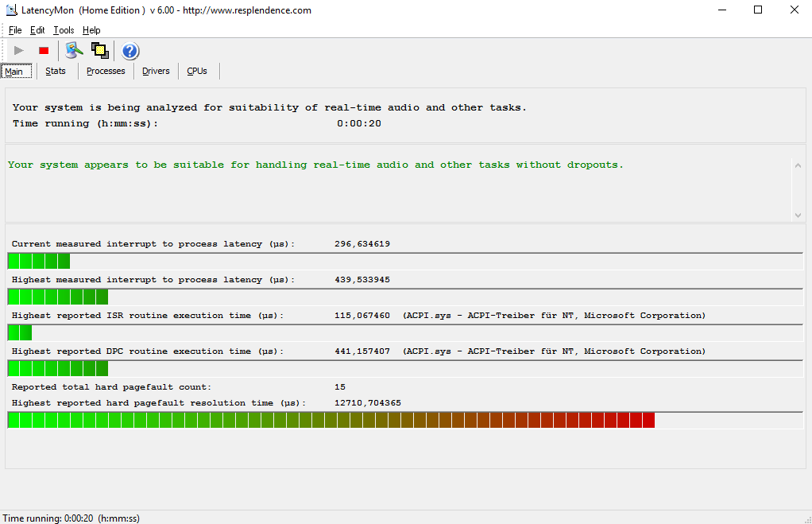Click 'Reported total hard pagefault count' label

111,386
